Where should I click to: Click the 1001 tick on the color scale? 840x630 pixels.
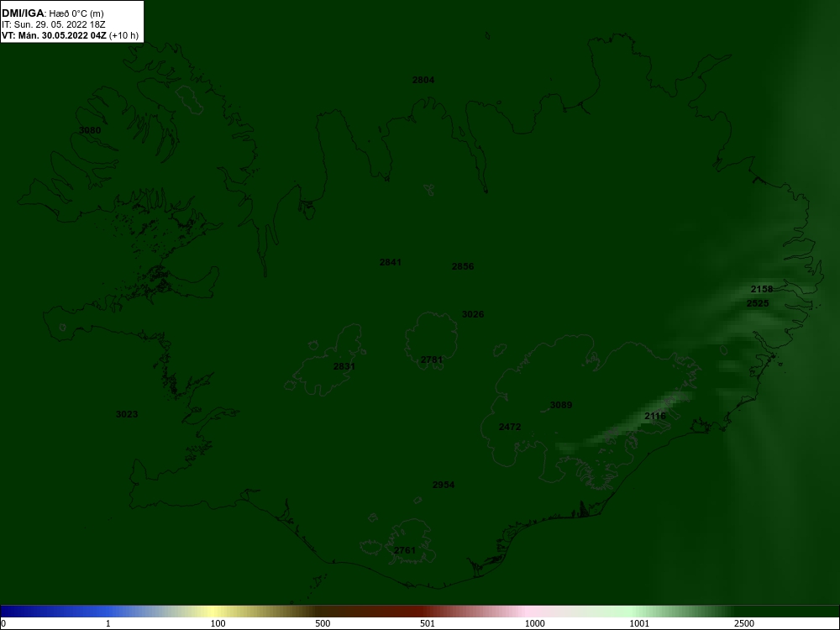coord(639,623)
